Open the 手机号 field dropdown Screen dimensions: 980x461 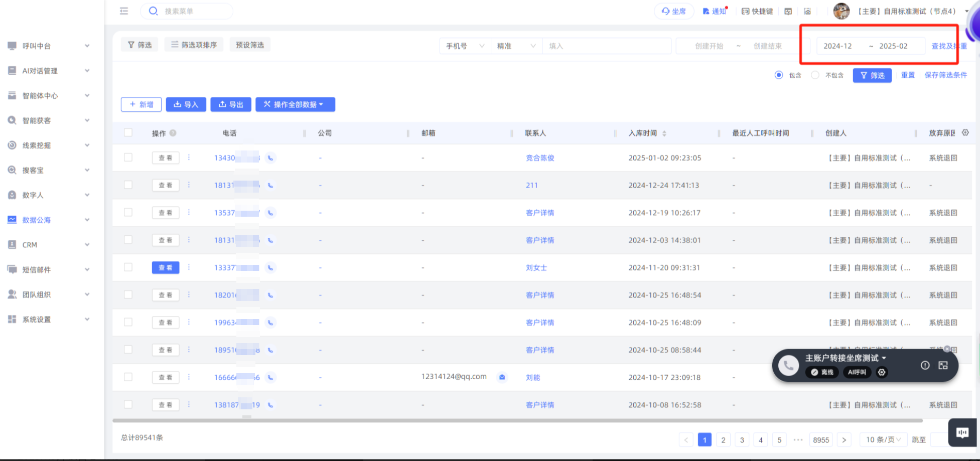pyautogui.click(x=465, y=46)
